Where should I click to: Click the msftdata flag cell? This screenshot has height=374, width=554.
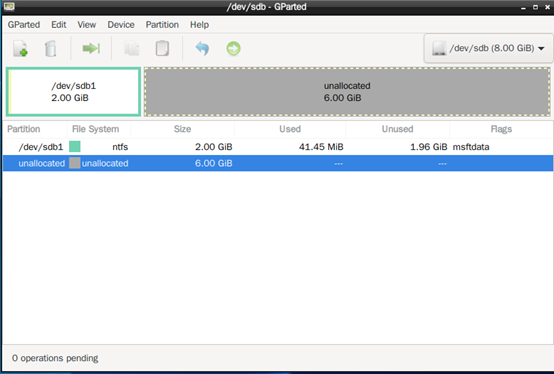(471, 147)
